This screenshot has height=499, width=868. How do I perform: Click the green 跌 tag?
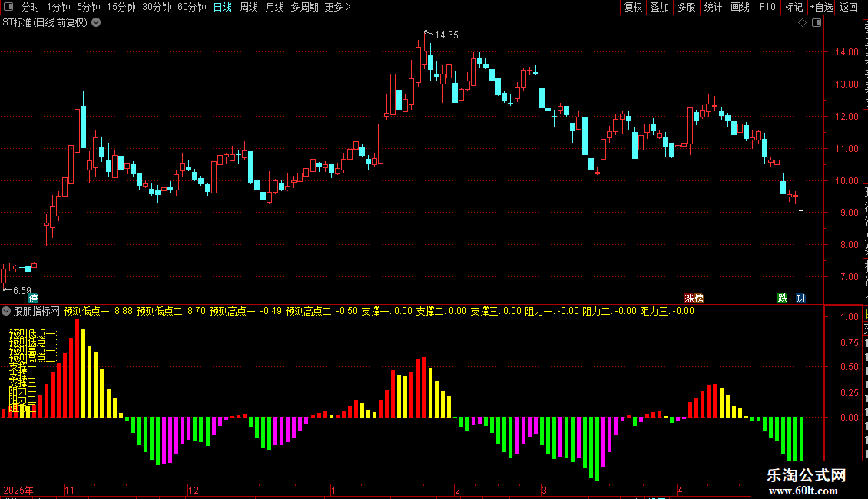click(783, 299)
